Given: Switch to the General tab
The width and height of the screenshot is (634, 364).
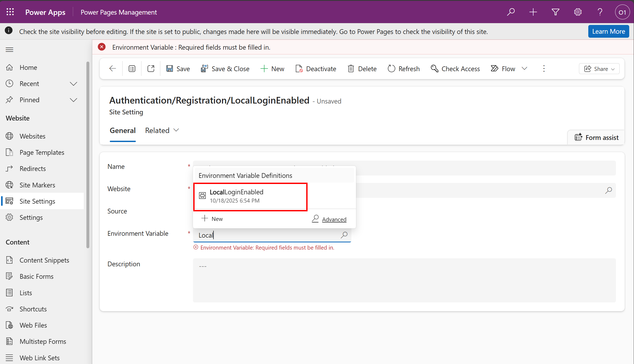Looking at the screenshot, I should [123, 130].
